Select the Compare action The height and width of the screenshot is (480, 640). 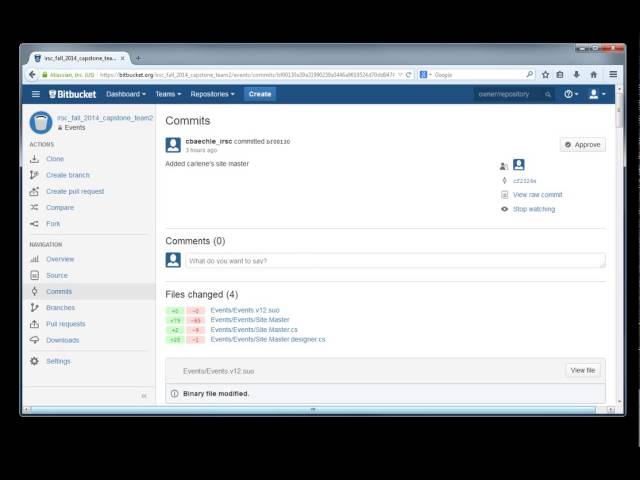pyautogui.click(x=60, y=208)
